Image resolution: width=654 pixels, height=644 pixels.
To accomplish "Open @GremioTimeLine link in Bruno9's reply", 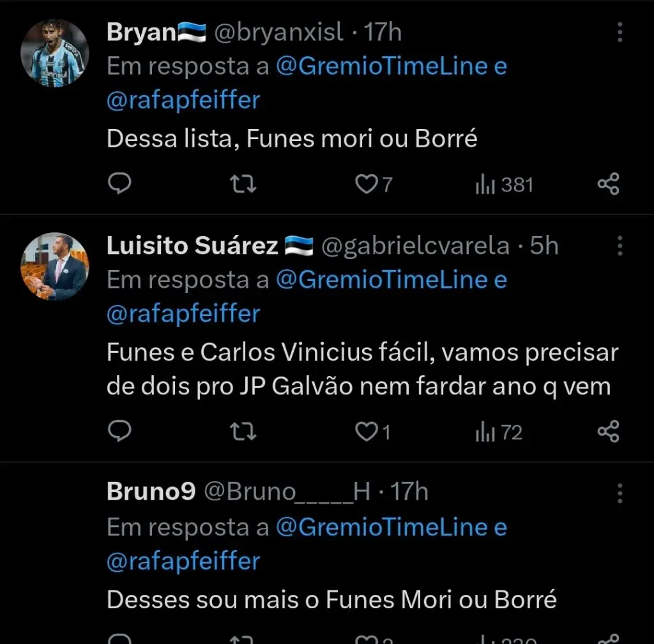I will coord(381,527).
